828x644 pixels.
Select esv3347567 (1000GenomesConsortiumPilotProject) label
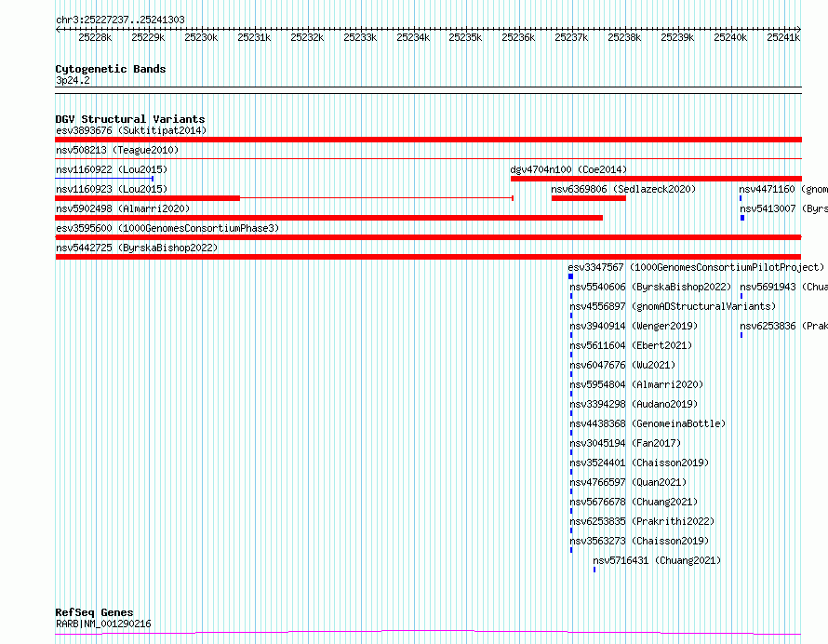click(696, 267)
